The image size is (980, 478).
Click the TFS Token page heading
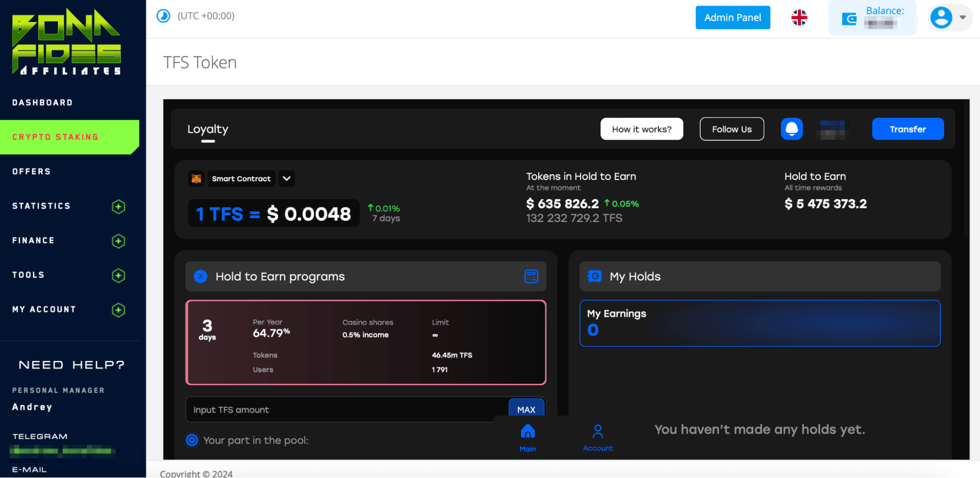(200, 63)
